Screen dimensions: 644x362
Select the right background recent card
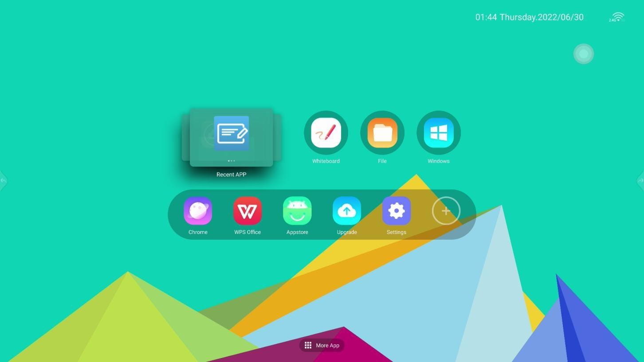pyautogui.click(x=277, y=137)
